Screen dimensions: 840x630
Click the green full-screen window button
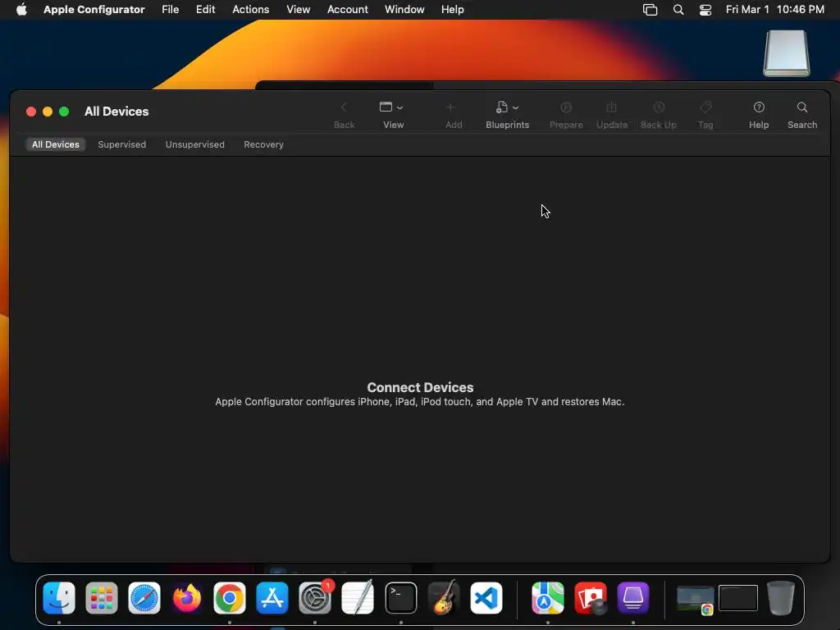pos(64,112)
